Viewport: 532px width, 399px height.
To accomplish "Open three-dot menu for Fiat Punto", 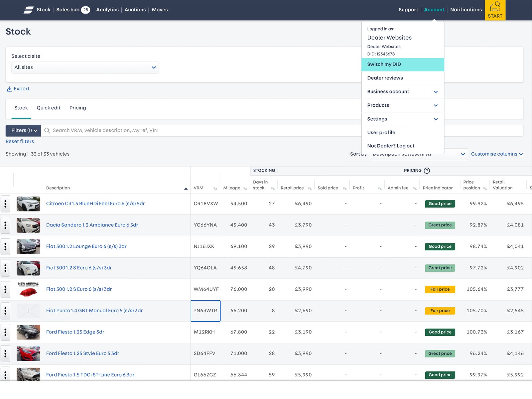I will pos(5,311).
